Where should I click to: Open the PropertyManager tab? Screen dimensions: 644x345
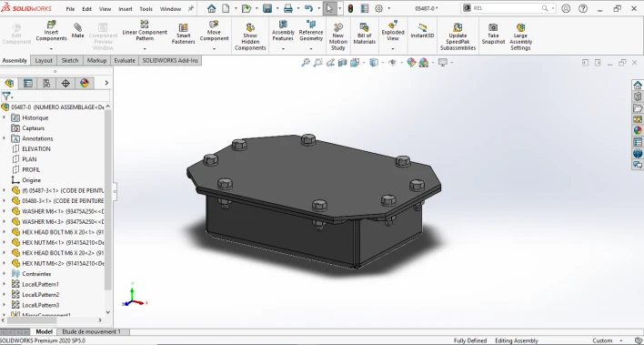[28, 84]
